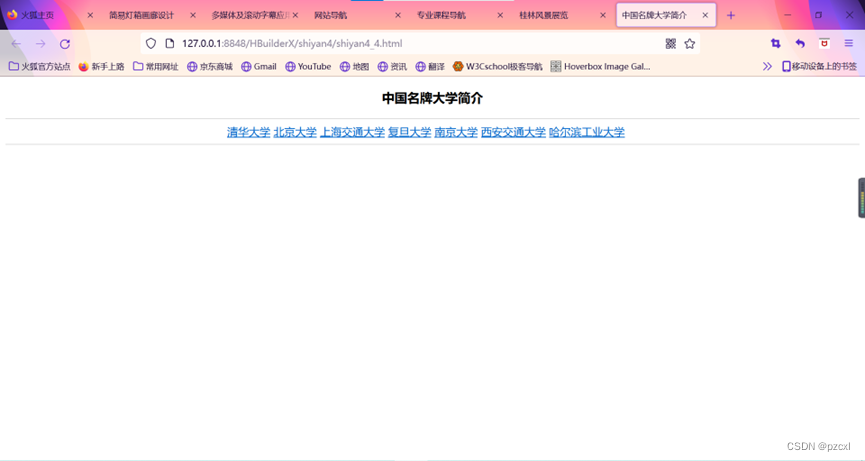
Task: Open the 翻译 bookmark
Action: click(x=430, y=66)
